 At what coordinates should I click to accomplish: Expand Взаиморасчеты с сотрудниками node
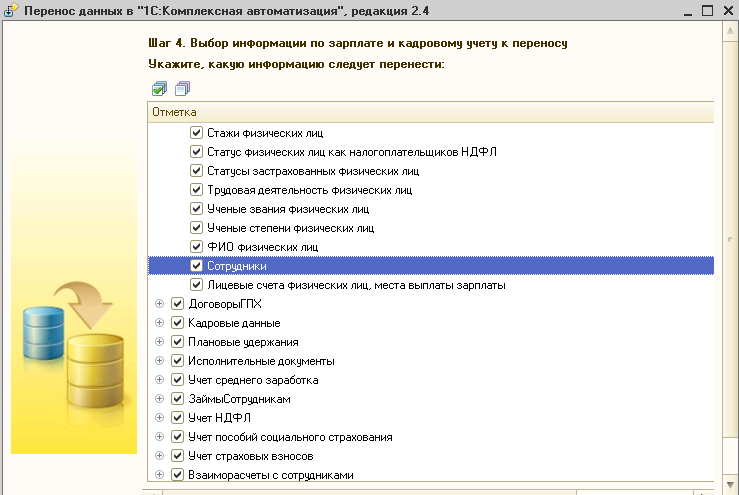click(159, 474)
